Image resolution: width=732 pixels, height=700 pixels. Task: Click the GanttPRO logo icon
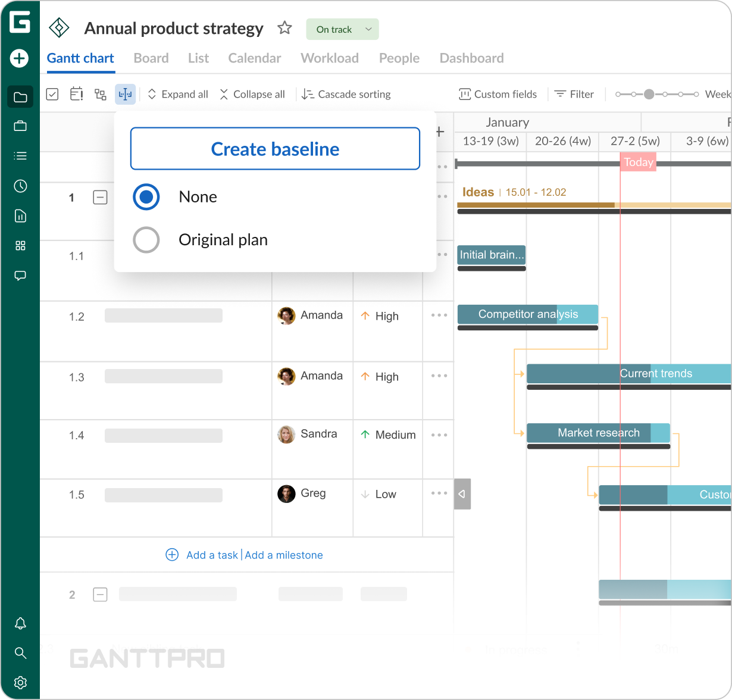[x=20, y=23]
